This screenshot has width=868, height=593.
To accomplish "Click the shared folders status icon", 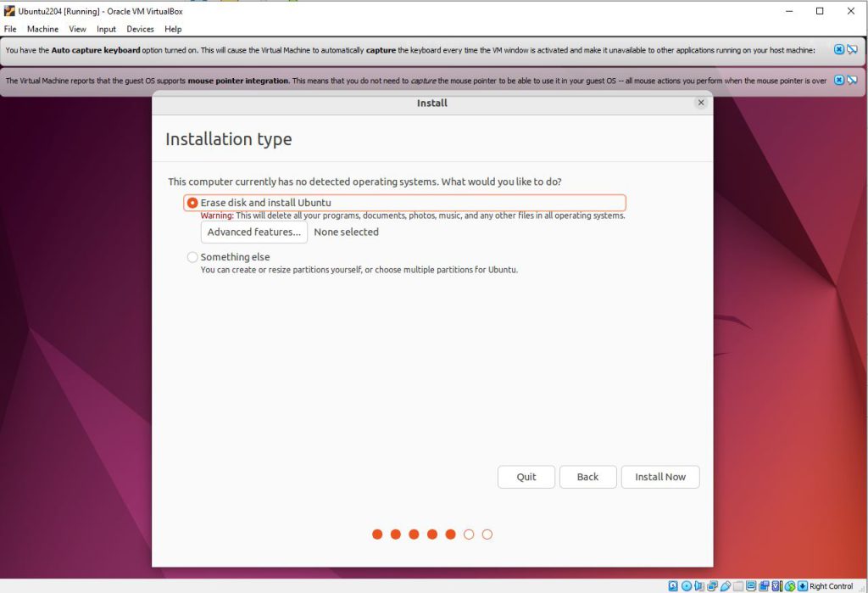I will (x=738, y=586).
